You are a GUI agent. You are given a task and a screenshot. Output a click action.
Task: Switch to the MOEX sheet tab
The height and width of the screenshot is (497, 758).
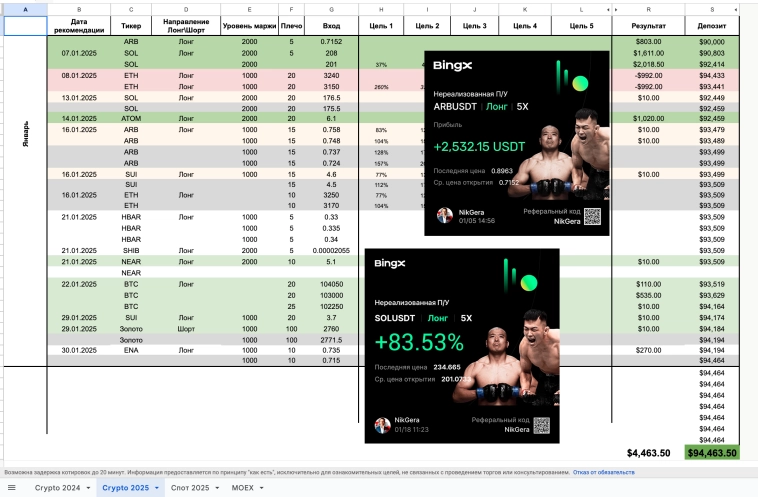pos(245,488)
